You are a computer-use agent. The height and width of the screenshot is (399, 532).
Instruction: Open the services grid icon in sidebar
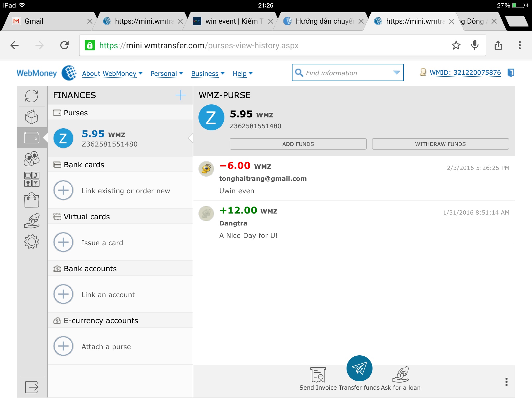tap(32, 179)
